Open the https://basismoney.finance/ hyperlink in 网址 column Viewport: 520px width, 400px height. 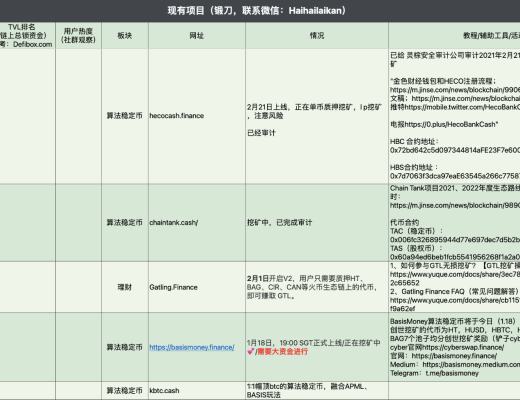click(192, 347)
